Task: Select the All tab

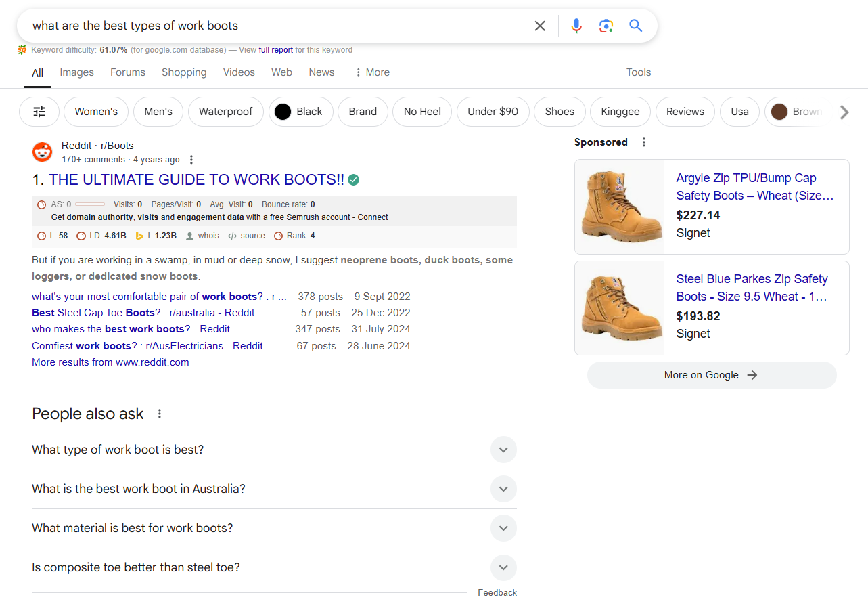Action: [x=37, y=73]
